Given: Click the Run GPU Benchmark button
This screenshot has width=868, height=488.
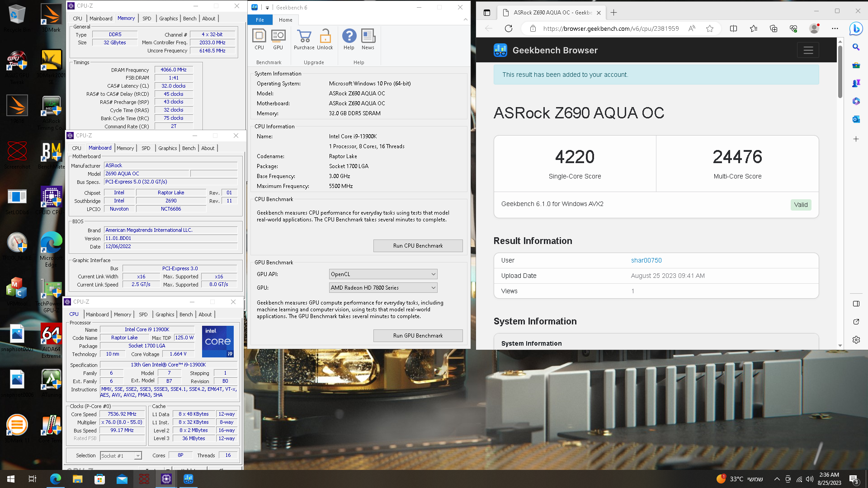Looking at the screenshot, I should [418, 336].
